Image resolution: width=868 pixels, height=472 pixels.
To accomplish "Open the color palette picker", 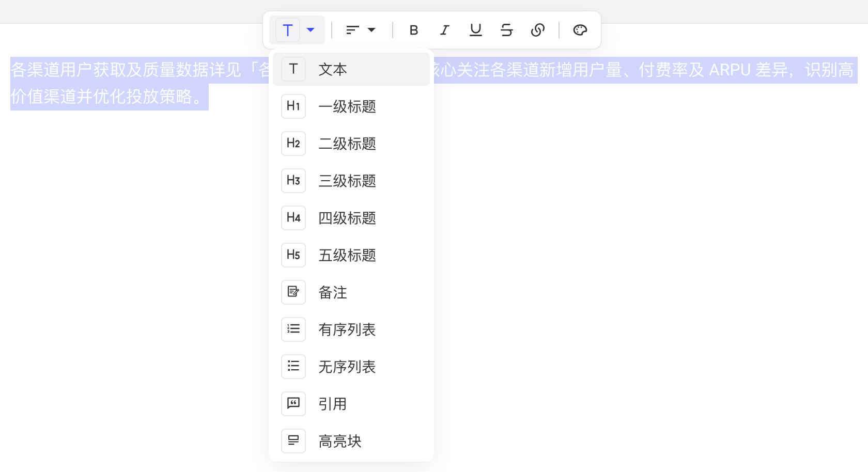I will [x=580, y=30].
